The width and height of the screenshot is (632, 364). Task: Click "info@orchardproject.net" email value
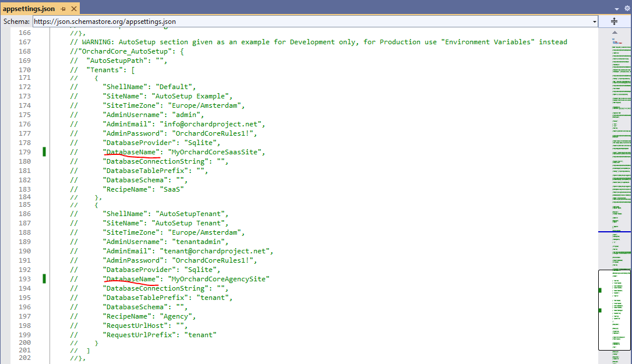pyautogui.click(x=210, y=124)
